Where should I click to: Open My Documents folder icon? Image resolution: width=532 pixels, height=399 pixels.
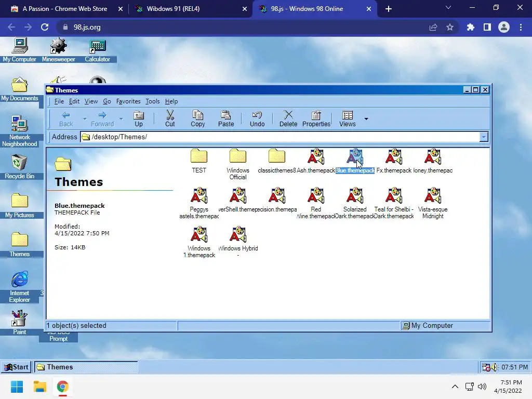coord(19,89)
